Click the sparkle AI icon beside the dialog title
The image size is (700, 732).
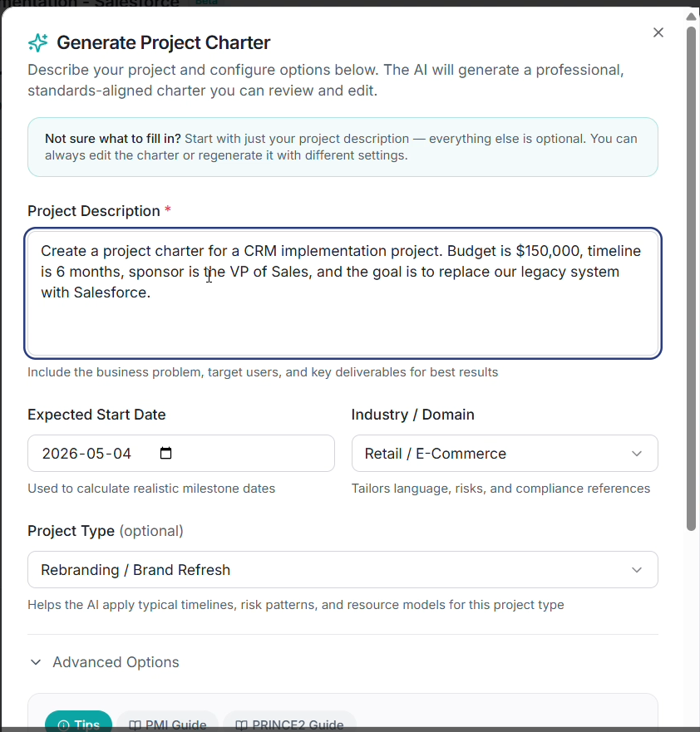37,42
